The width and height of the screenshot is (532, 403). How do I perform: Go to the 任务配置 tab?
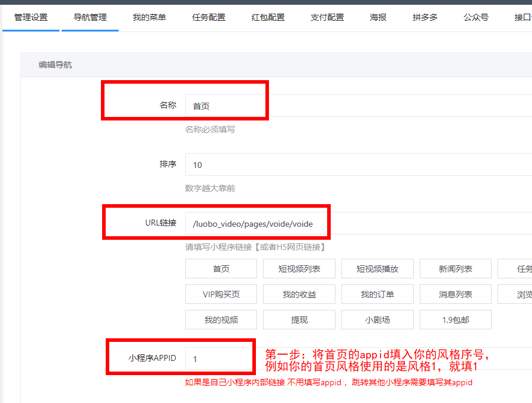(x=208, y=17)
